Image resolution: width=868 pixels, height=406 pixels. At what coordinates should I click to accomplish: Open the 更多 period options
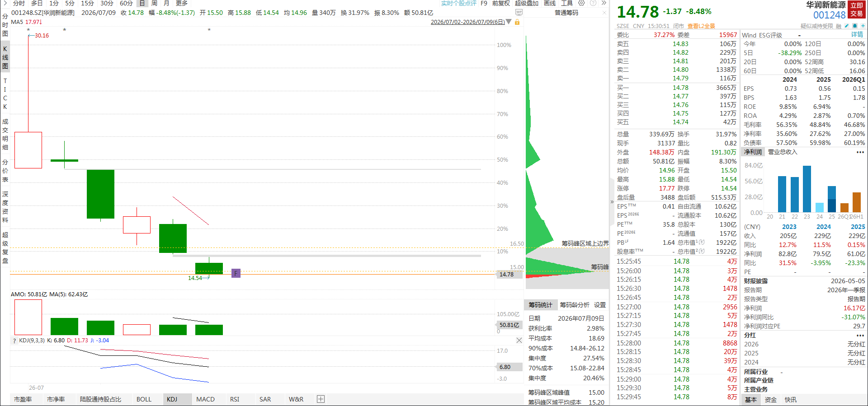(x=182, y=3)
